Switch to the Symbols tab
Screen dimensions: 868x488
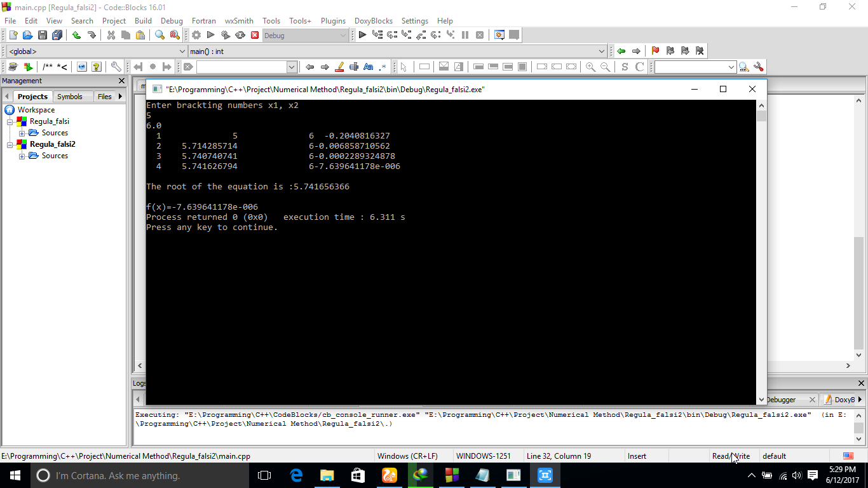point(70,97)
